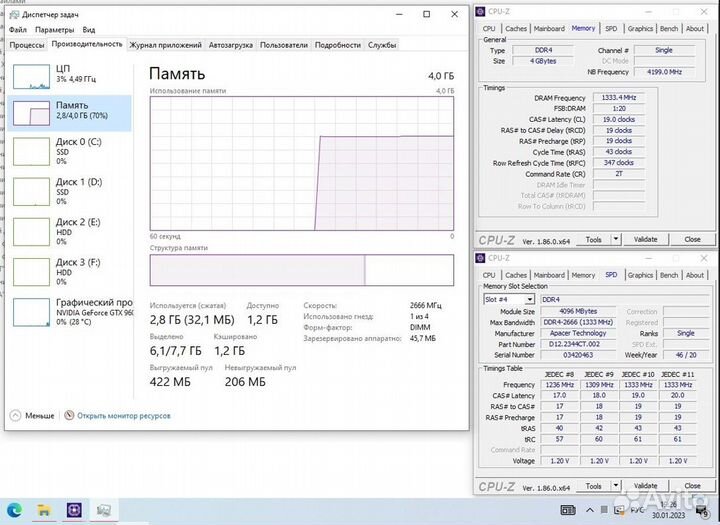Image resolution: width=720 pixels, height=525 pixels.
Task: Open Graphics tab in upper CPU-Z
Action: pyautogui.click(x=640, y=28)
